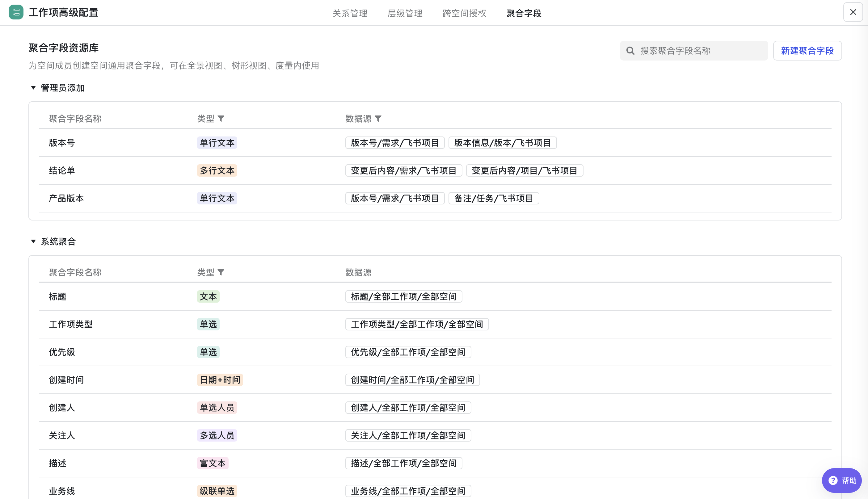Viewport: 868px width, 499px height.
Task: Focus the 搜索聚合字段名称 search field
Action: (x=694, y=51)
